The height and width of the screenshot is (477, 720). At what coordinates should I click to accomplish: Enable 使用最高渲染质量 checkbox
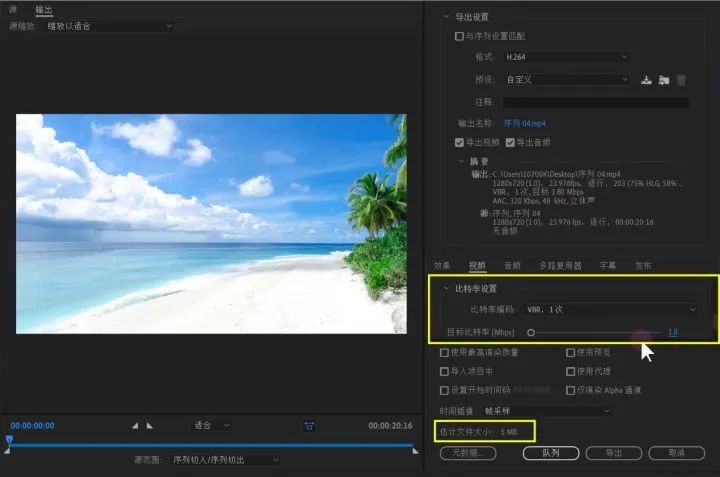[x=444, y=352]
